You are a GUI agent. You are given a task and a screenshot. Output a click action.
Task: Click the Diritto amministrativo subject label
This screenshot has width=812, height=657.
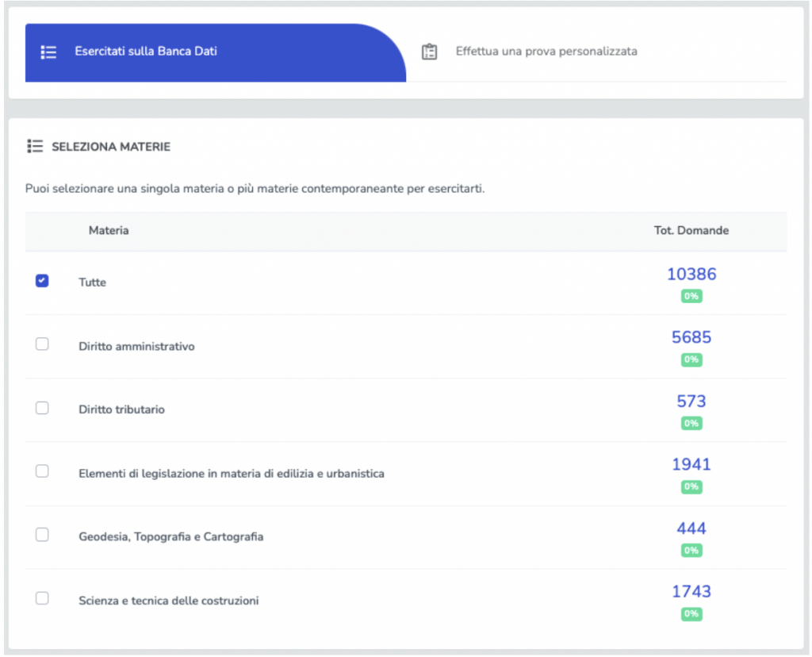coord(136,347)
